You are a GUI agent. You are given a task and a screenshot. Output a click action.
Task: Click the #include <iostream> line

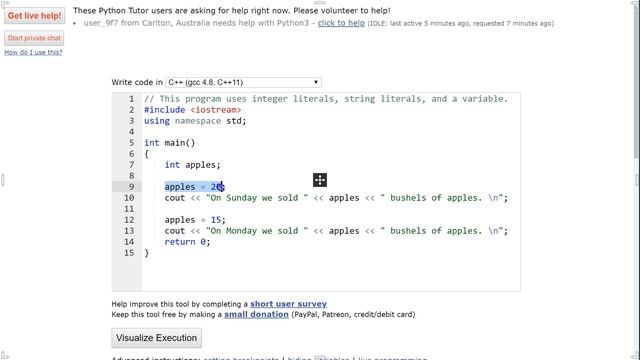(x=193, y=110)
